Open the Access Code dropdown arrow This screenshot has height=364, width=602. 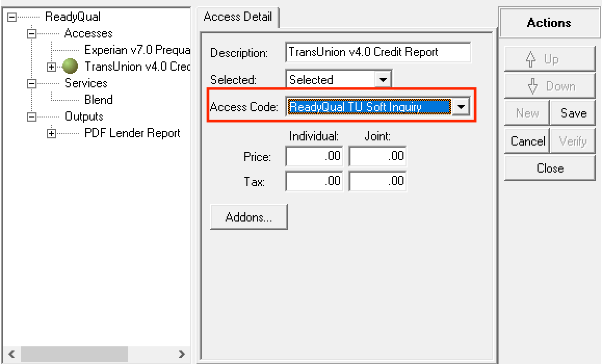[461, 107]
